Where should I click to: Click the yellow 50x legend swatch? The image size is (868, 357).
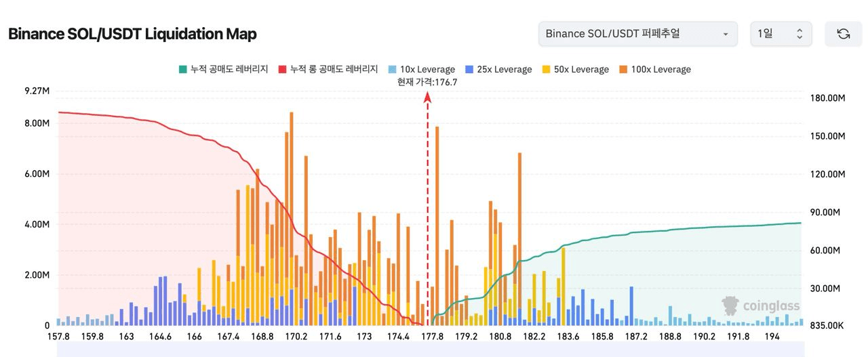click(547, 69)
